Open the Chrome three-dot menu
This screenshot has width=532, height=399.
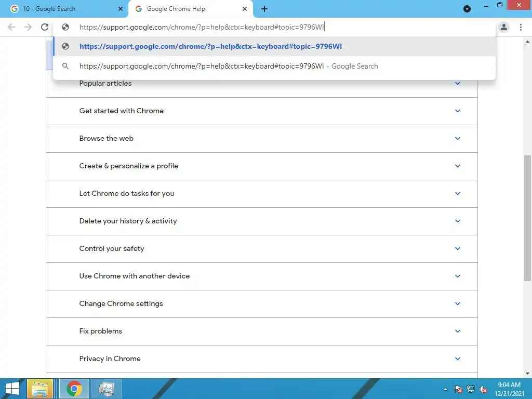[521, 27]
